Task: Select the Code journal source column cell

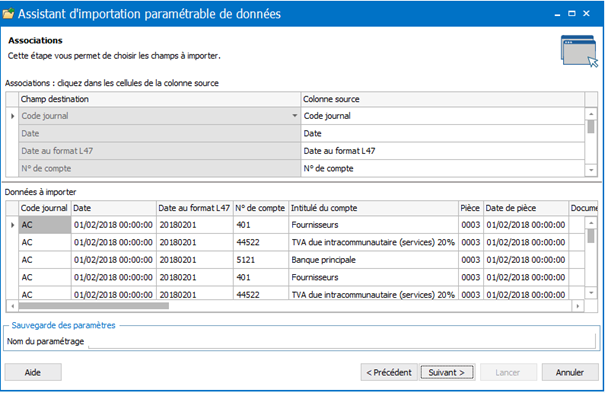Action: coord(443,116)
